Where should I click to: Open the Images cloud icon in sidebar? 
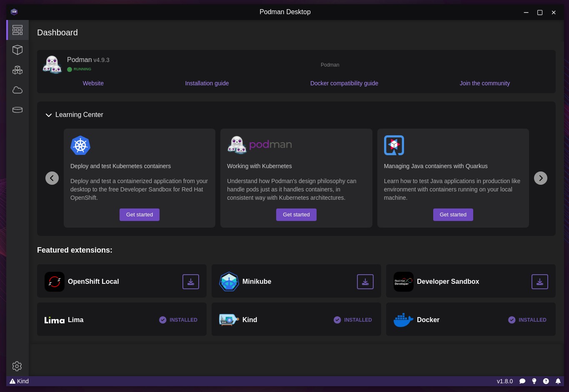tap(17, 90)
